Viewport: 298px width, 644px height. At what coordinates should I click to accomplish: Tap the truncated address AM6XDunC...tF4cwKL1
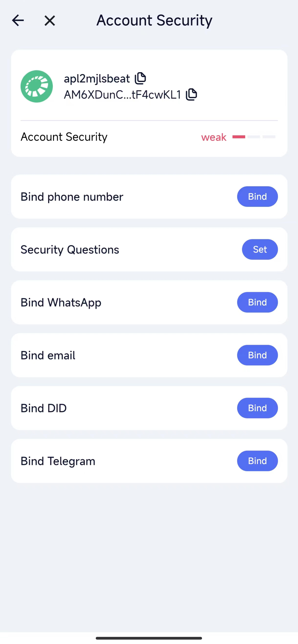(122, 95)
